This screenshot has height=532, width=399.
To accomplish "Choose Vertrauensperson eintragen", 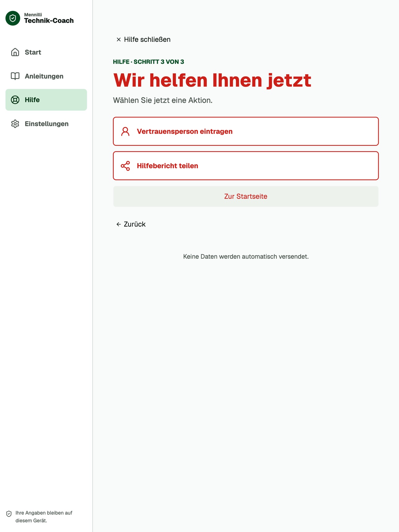I will pyautogui.click(x=246, y=131).
